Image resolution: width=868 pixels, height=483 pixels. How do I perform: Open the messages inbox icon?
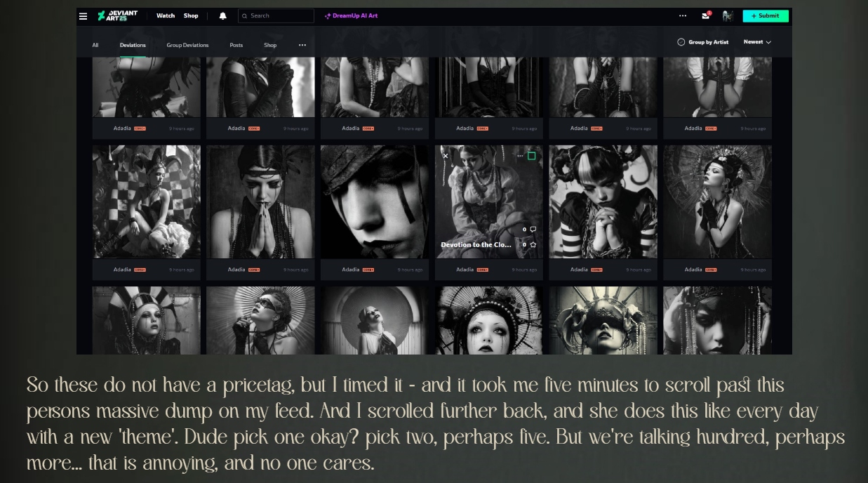[706, 16]
